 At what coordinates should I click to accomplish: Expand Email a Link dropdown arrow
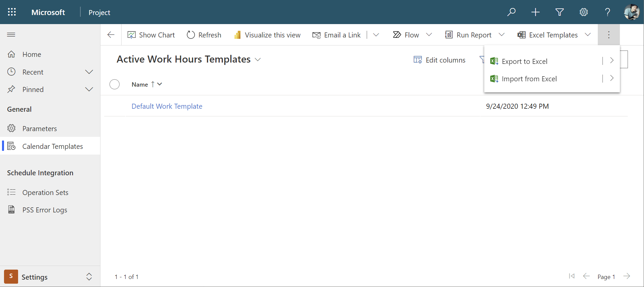tap(376, 35)
